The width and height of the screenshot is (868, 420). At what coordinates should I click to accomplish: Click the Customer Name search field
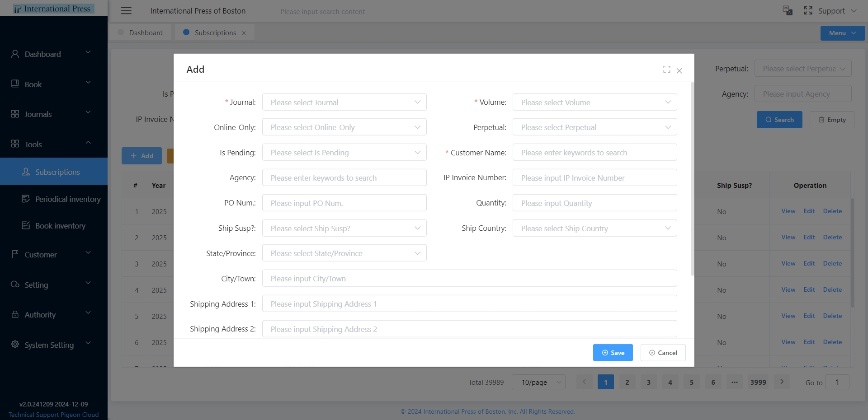pyautogui.click(x=594, y=153)
